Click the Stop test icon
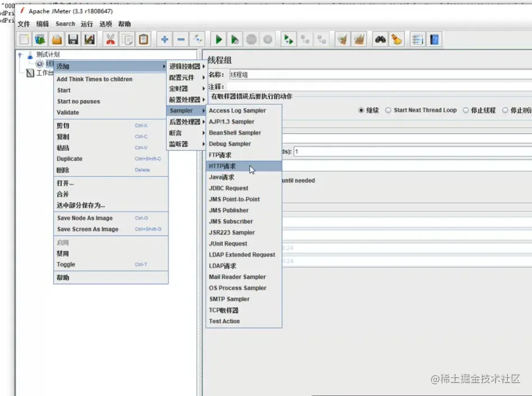 pos(251,39)
